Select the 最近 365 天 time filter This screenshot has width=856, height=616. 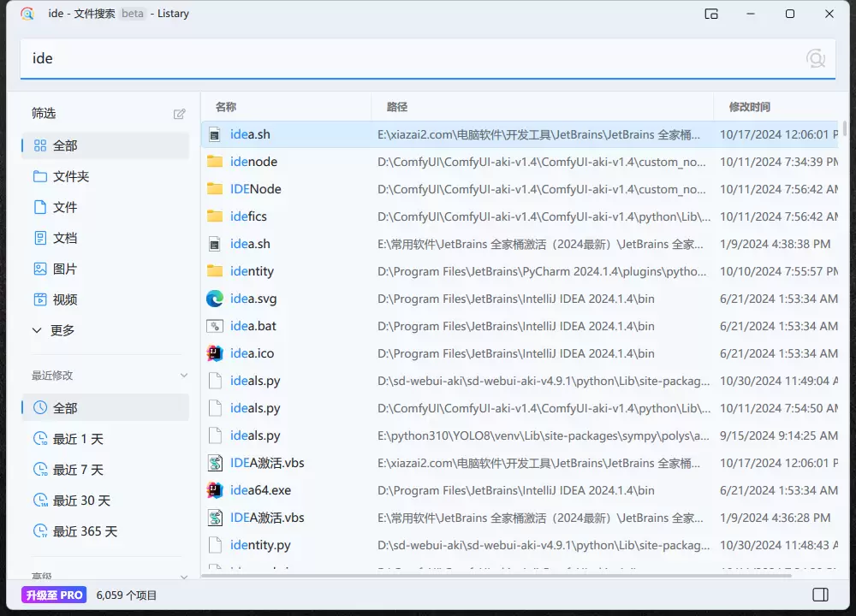[105, 531]
